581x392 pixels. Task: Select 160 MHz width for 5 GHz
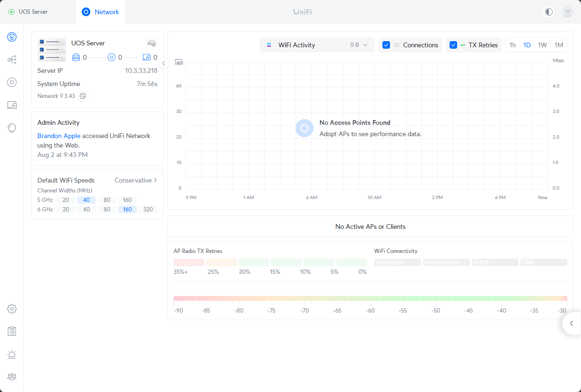pyautogui.click(x=128, y=200)
